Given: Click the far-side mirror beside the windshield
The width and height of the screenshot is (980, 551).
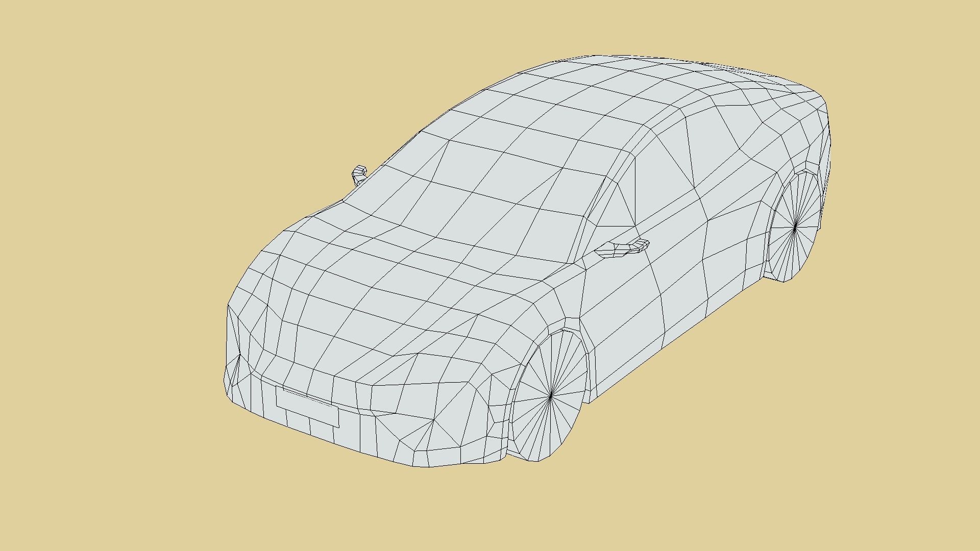Looking at the screenshot, I should point(359,175).
